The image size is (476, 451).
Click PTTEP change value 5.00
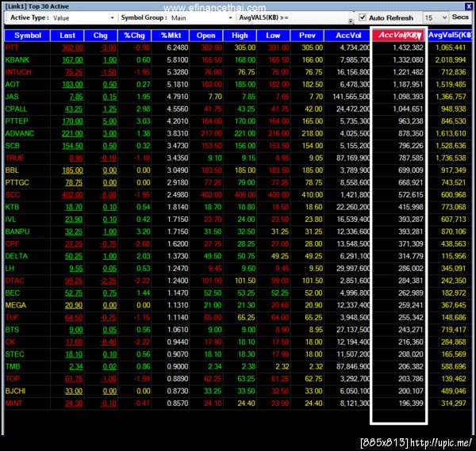109,121
